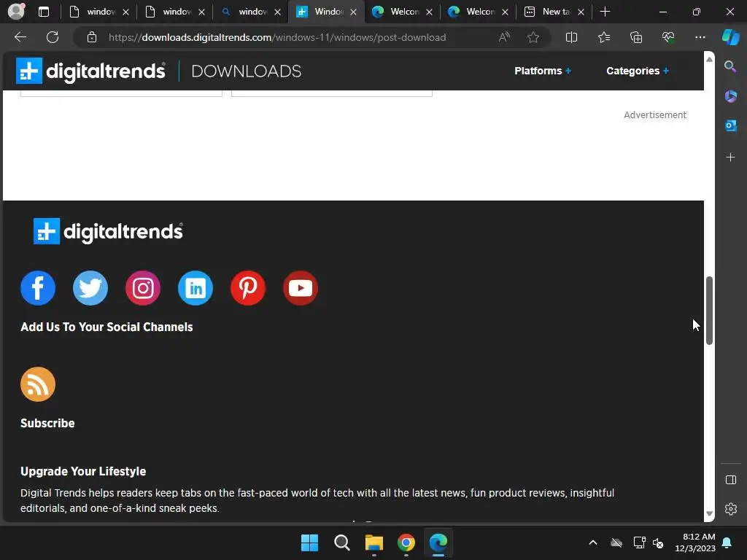
Task: Open tab actions menu
Action: tap(44, 12)
